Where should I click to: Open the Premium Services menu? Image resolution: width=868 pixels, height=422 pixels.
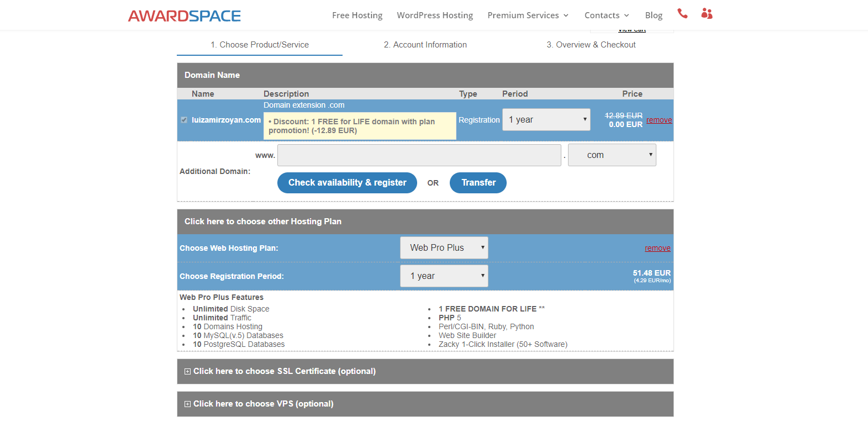click(x=528, y=15)
